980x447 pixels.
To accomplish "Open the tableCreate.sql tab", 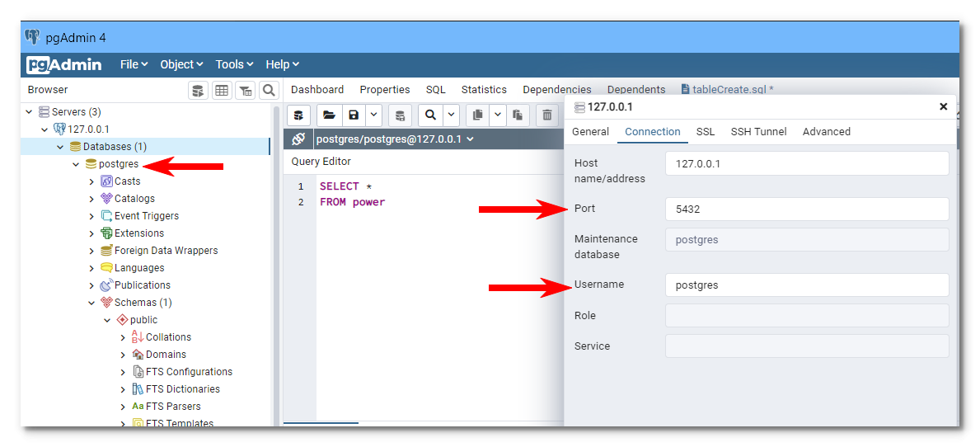I will [728, 89].
